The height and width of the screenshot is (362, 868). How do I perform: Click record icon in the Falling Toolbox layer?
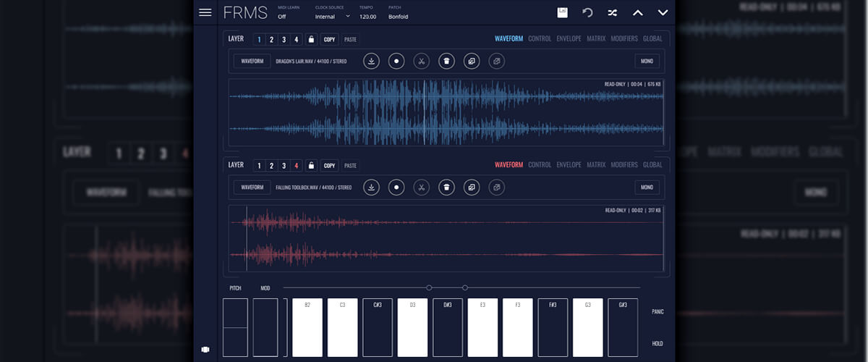point(396,187)
